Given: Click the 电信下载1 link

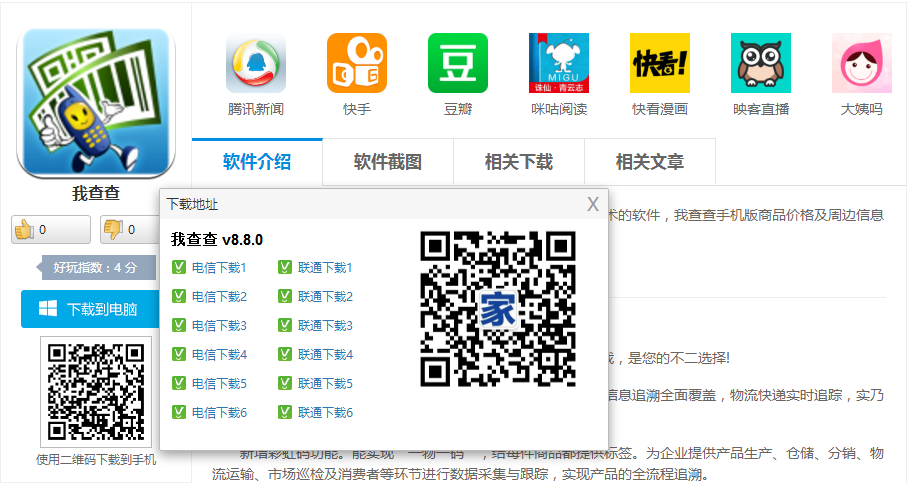Looking at the screenshot, I should [x=219, y=268].
